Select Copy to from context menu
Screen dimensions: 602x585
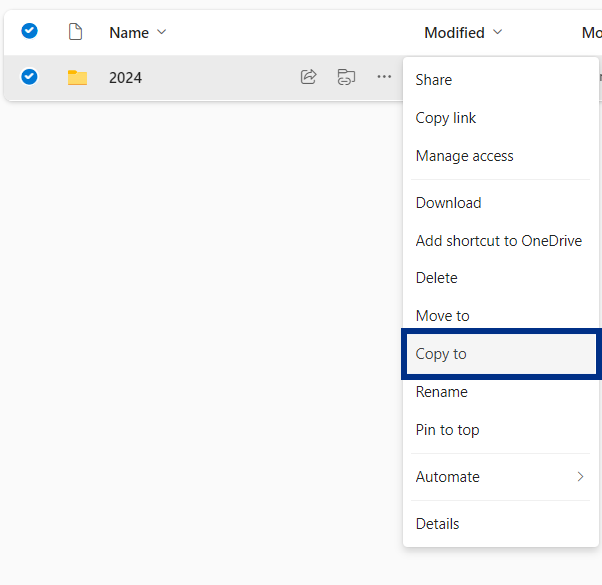(441, 354)
